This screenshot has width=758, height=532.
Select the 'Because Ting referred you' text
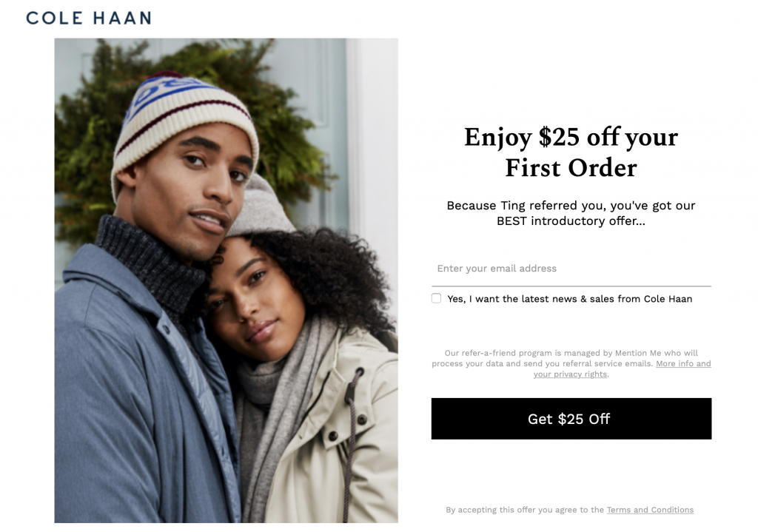(x=571, y=206)
